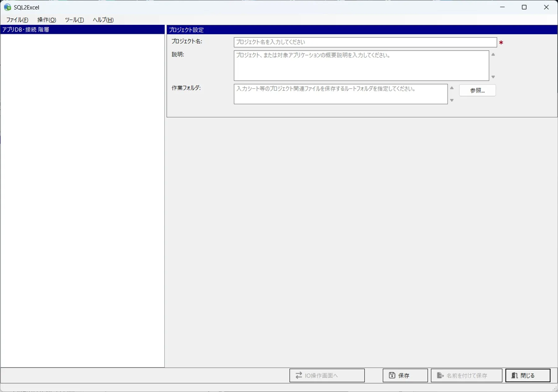
Task: Click the resize grip in status bar corner
Action: pos(555,389)
